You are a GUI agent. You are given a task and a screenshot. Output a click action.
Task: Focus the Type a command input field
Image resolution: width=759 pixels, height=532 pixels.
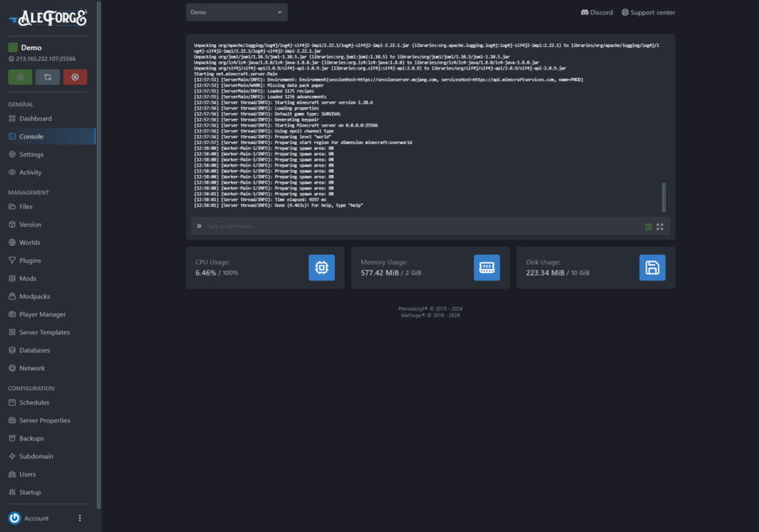coord(419,226)
